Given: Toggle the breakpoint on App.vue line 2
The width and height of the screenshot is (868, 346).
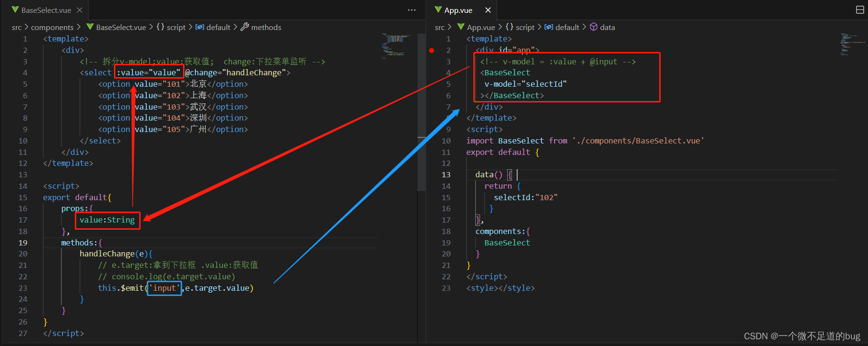Looking at the screenshot, I should 431,50.
